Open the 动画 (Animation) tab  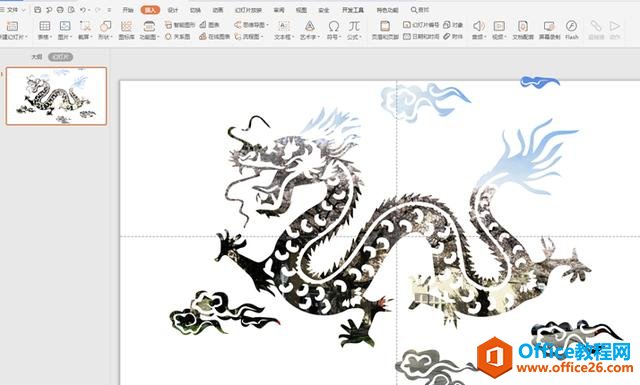pyautogui.click(x=218, y=10)
